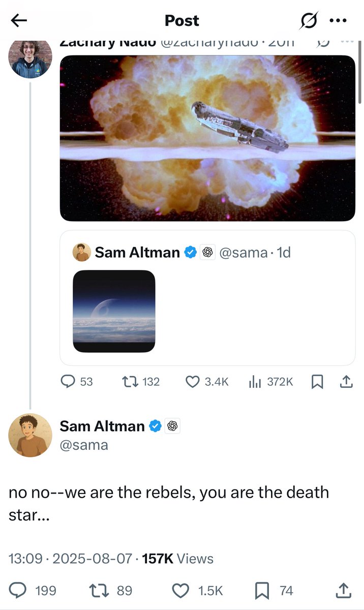Like Sam Altman's reply showing 1.5K

coord(180,591)
